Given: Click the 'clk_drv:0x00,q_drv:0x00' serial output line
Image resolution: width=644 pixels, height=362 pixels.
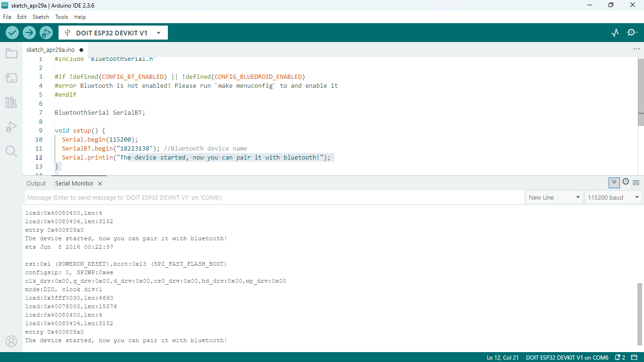Looking at the screenshot, I should point(156,281).
